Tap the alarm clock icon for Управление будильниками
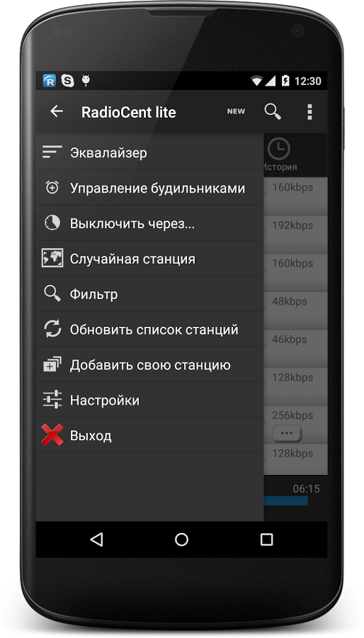Viewport: 364px width, 638px height. 52,188
